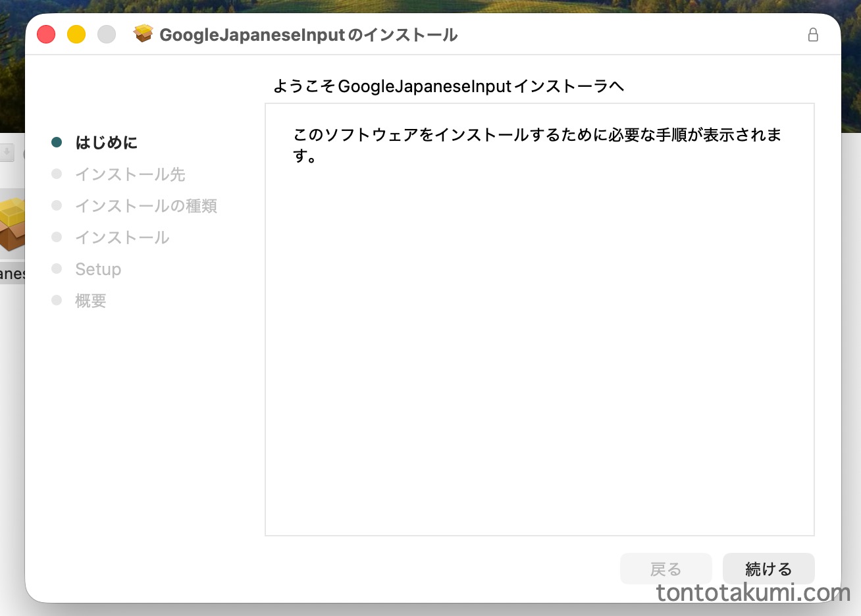Click the teal bullet beside はじめに
Screen dimensions: 861x616
pyautogui.click(x=57, y=142)
